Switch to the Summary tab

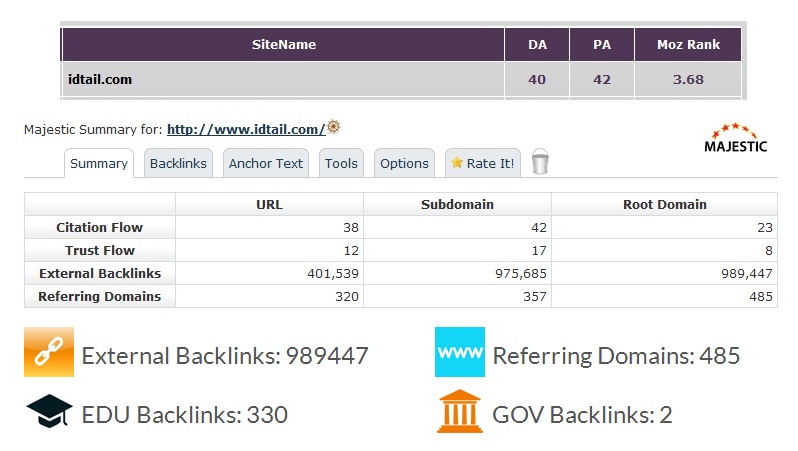click(x=99, y=163)
